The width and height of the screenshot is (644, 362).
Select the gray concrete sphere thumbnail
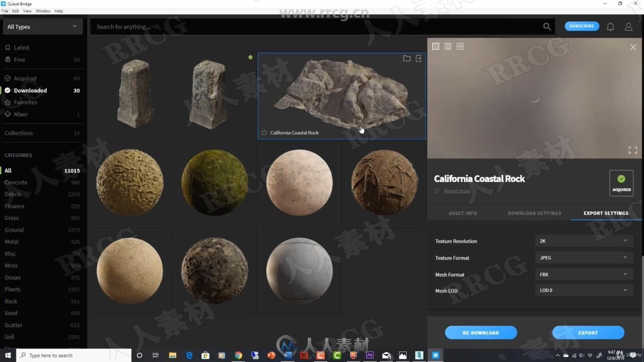click(x=299, y=270)
